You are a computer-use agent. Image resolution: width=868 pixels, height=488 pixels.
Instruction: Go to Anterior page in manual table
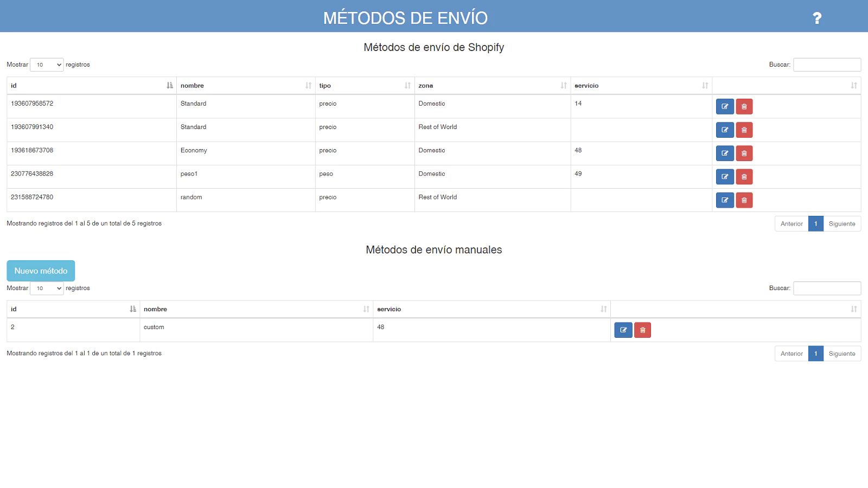click(x=792, y=354)
